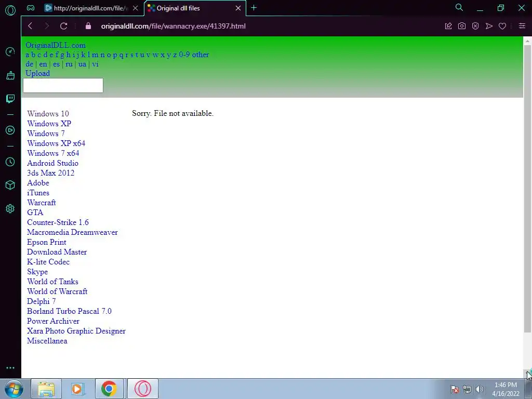Viewport: 532px width, 399px height.
Task: Open the Android Studio link
Action: tap(52, 163)
